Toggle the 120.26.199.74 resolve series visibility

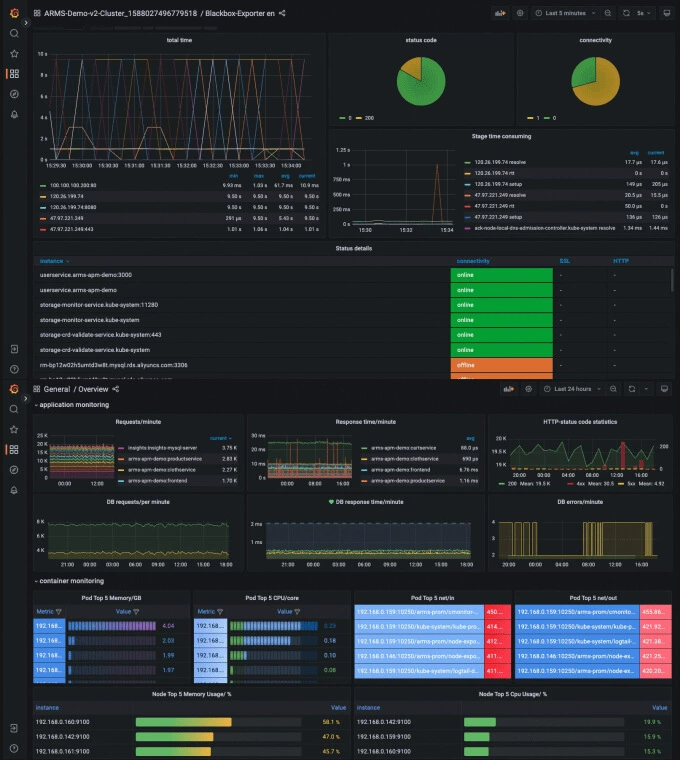pyautogui.click(x=500, y=162)
